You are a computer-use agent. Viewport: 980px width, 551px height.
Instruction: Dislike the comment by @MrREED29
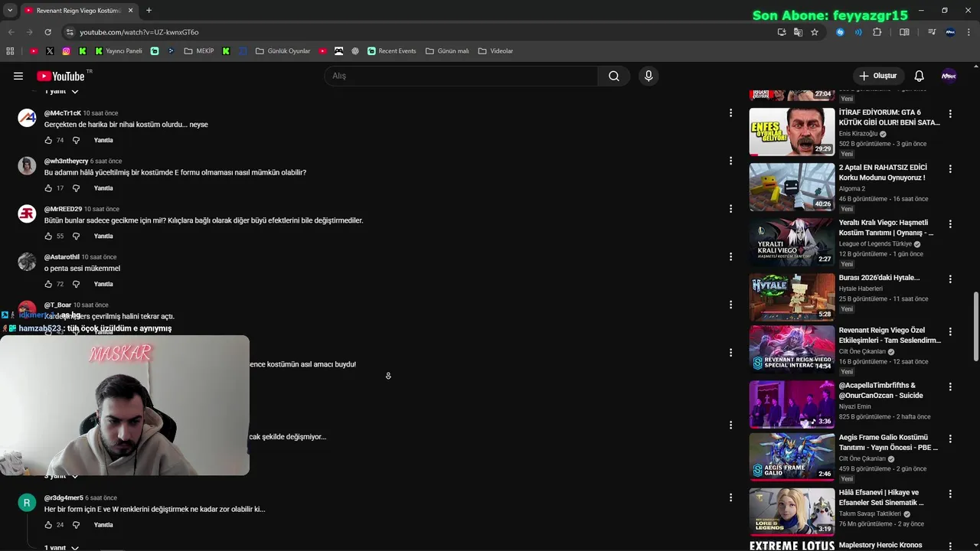click(x=76, y=236)
